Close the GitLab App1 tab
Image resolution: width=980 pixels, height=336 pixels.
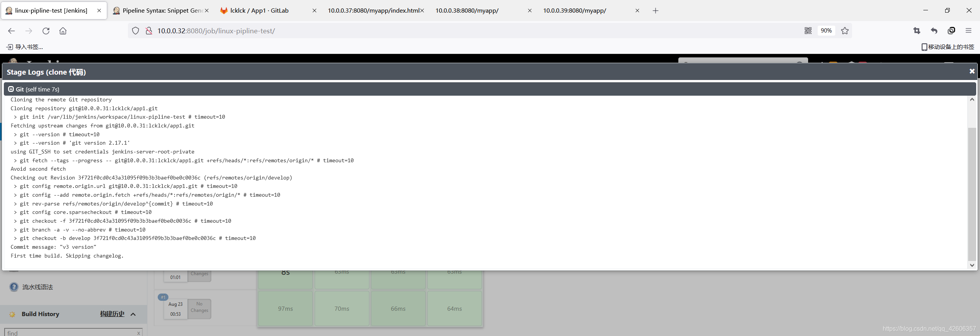(314, 11)
